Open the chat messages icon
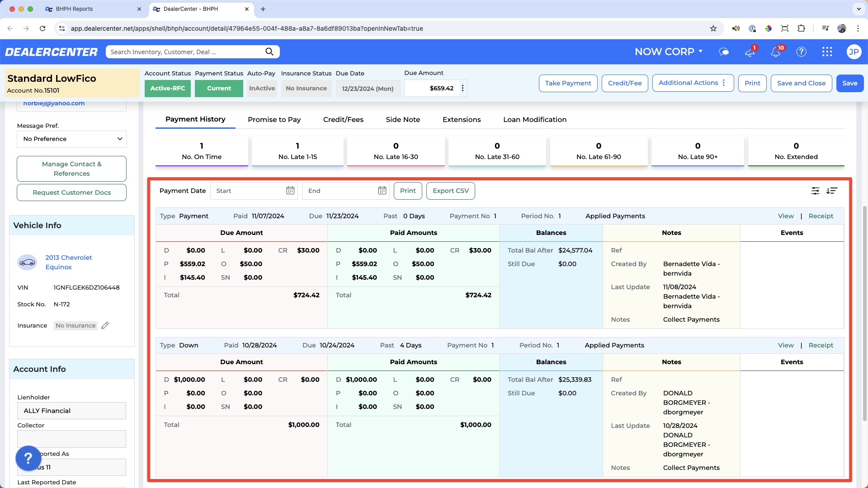 724,52
